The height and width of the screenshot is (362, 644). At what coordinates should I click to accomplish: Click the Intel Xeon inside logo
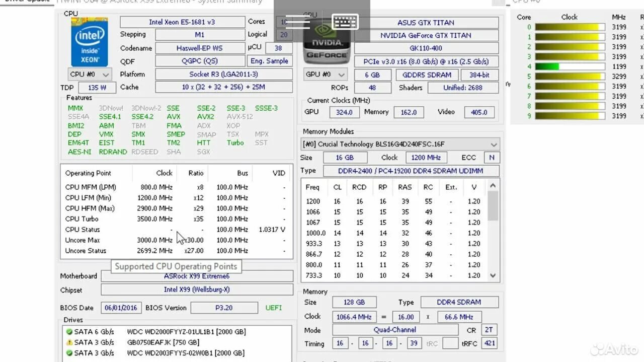point(90,42)
